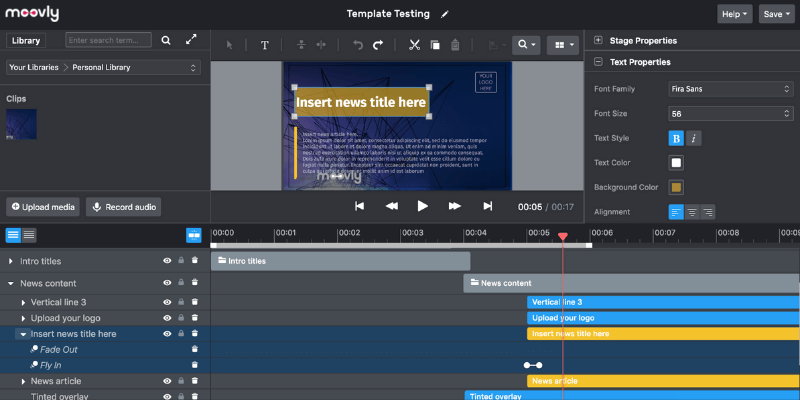This screenshot has width=800, height=400.
Task: Hide the Intro titles layer
Action: [167, 261]
